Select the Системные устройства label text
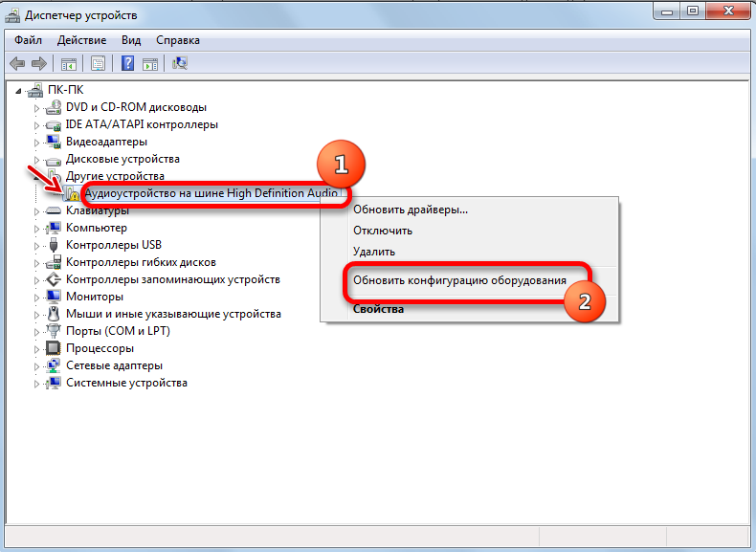 (126, 383)
